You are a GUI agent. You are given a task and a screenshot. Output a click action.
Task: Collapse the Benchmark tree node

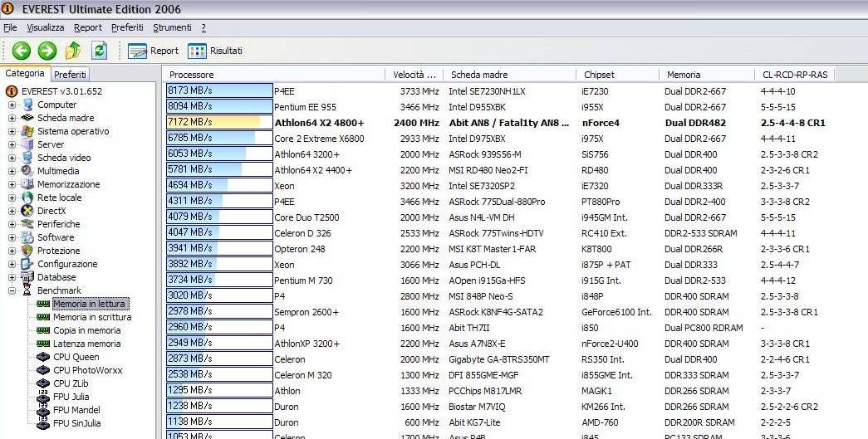(x=12, y=290)
